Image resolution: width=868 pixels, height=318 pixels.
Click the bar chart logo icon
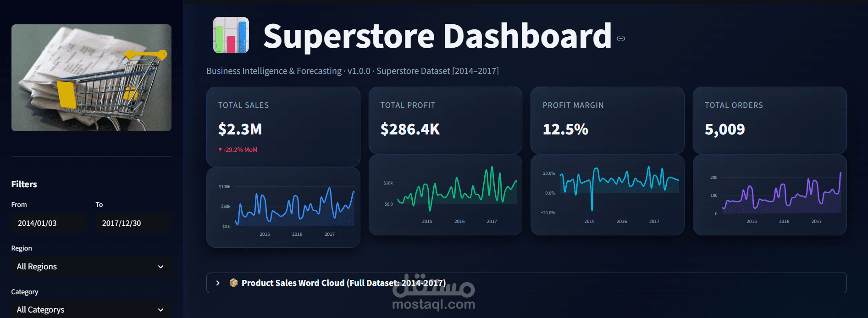click(231, 35)
